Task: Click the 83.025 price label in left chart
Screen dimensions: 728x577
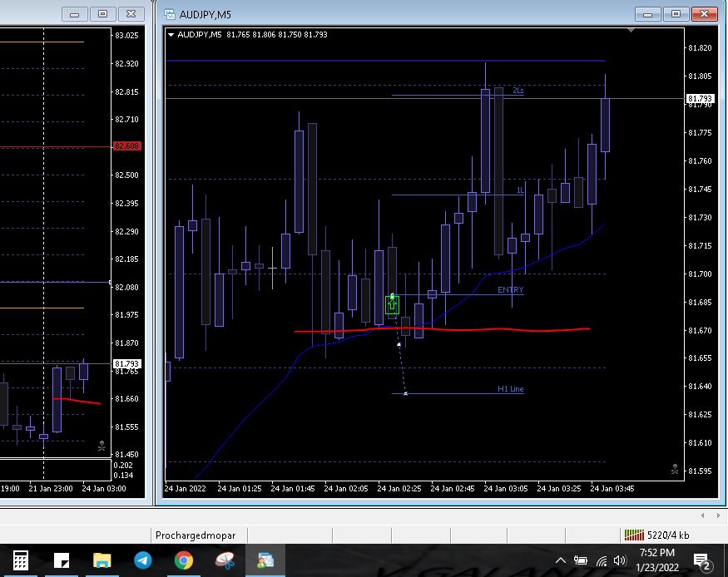Action: click(126, 35)
